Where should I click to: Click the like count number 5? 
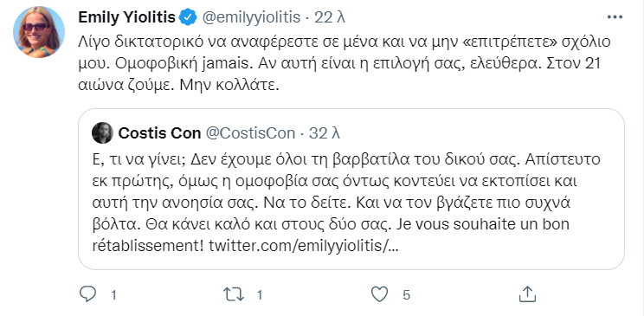pyautogui.click(x=406, y=294)
